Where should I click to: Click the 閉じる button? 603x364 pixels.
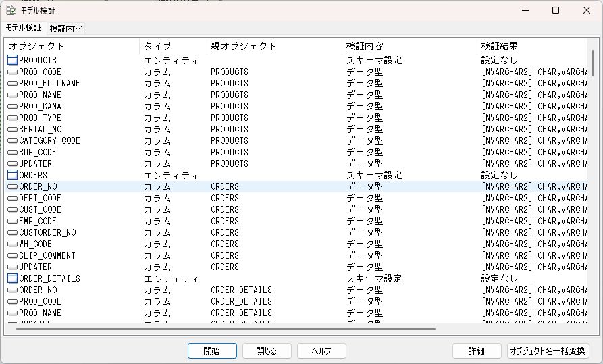[267, 351]
